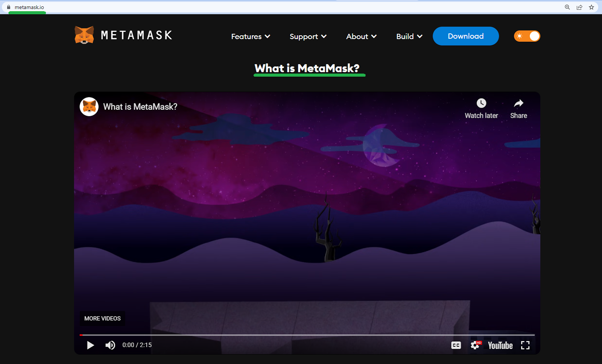The image size is (602, 364).
Task: Open video settings gear
Action: (x=475, y=345)
